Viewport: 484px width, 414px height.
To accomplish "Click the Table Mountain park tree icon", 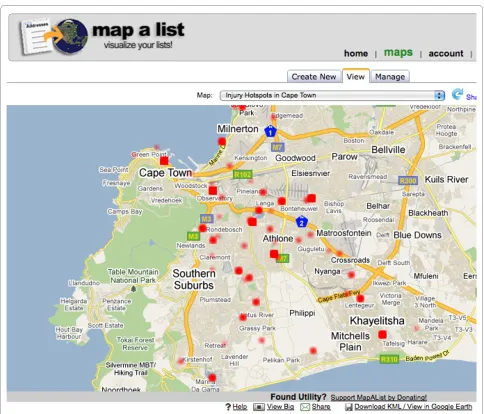I will (133, 289).
